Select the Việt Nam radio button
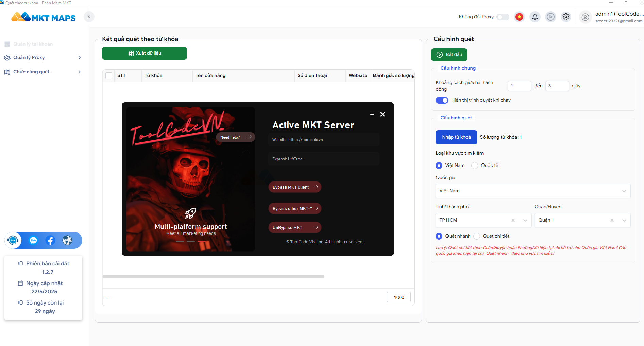The width and height of the screenshot is (644, 346). [x=439, y=166]
